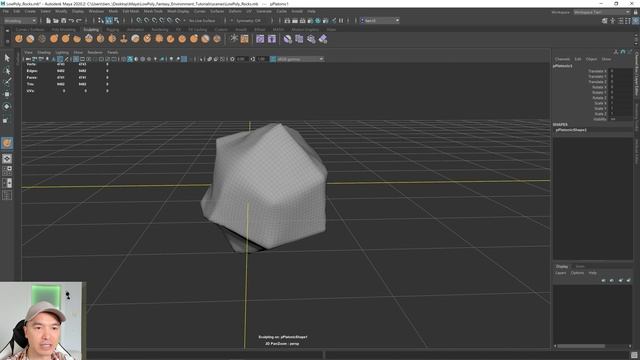Viewport: 640px width, 360px height.
Task: Select the Relax sculpt brush
Action: pos(42,39)
